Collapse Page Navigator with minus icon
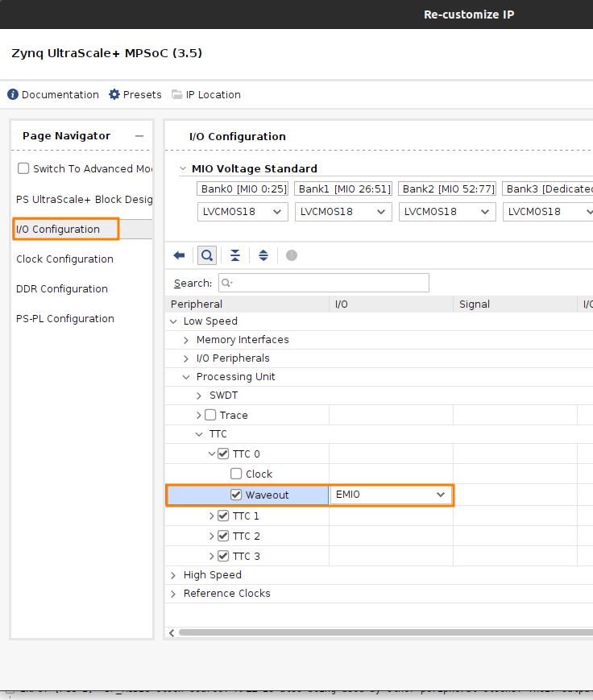Image resolution: width=593 pixels, height=700 pixels. pos(139,136)
